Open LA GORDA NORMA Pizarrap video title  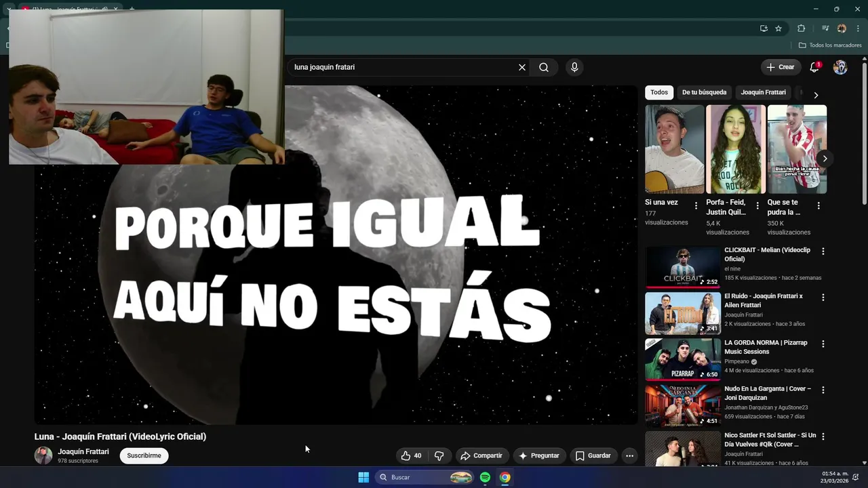(766, 347)
